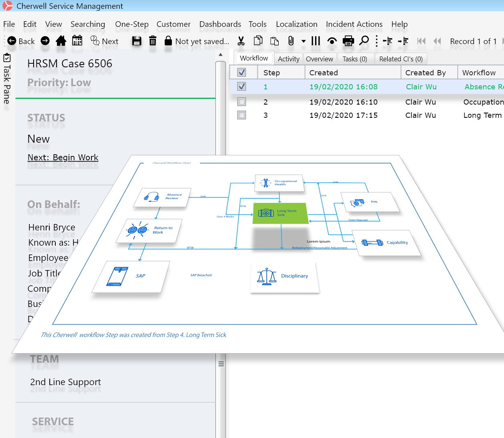504x438 pixels.
Task: Click the eye view icon in toolbar
Action: click(332, 41)
